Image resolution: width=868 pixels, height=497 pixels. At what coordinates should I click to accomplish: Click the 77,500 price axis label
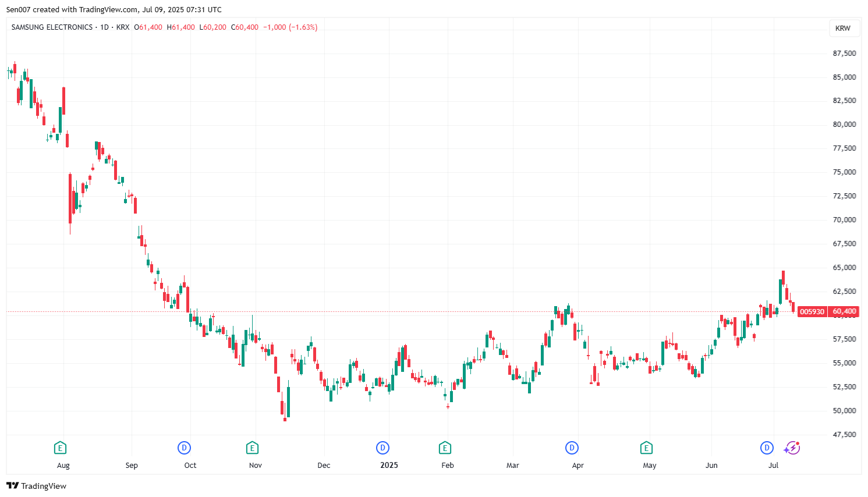tap(844, 148)
